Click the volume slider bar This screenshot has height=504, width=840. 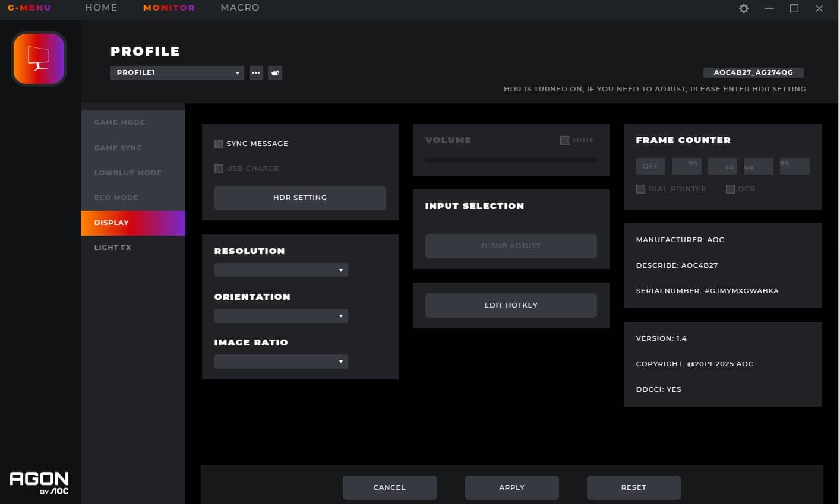pos(511,160)
